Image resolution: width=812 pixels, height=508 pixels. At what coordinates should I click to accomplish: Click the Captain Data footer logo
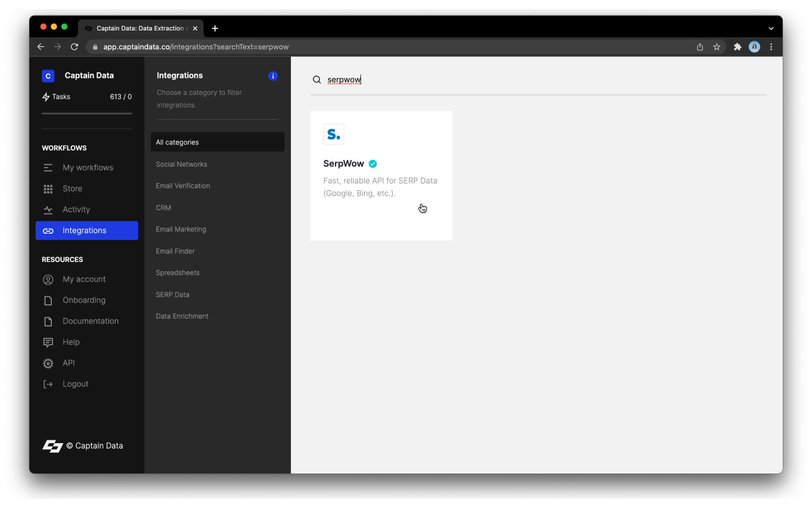[52, 446]
